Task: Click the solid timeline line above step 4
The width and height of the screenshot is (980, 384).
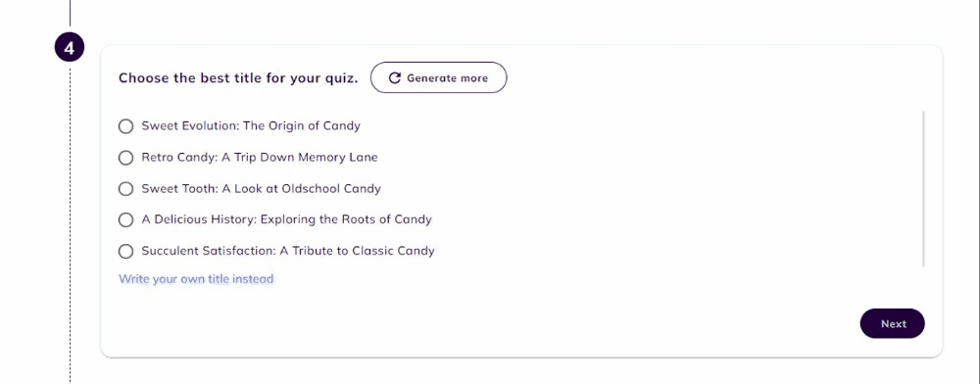Action: (70, 13)
